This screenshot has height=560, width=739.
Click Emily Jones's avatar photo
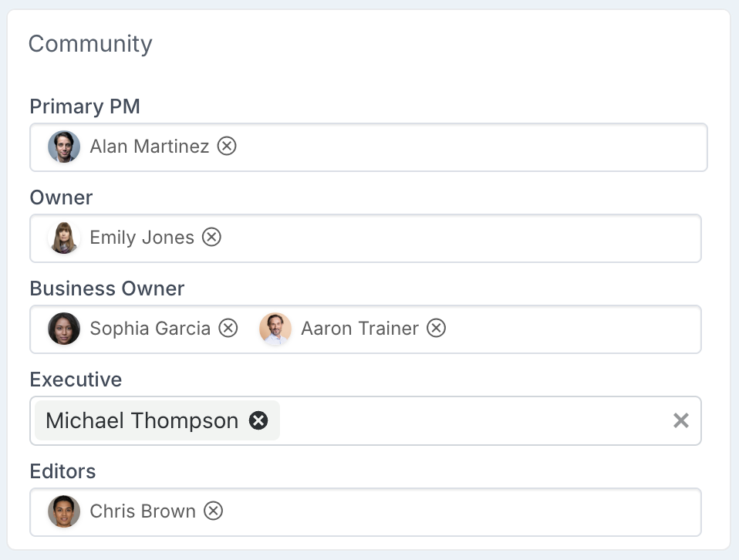click(64, 238)
